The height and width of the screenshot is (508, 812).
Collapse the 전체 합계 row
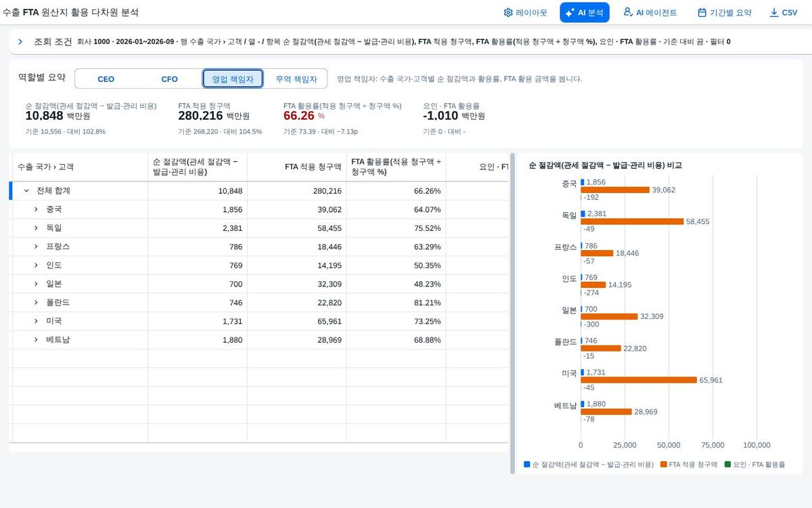[x=26, y=191]
